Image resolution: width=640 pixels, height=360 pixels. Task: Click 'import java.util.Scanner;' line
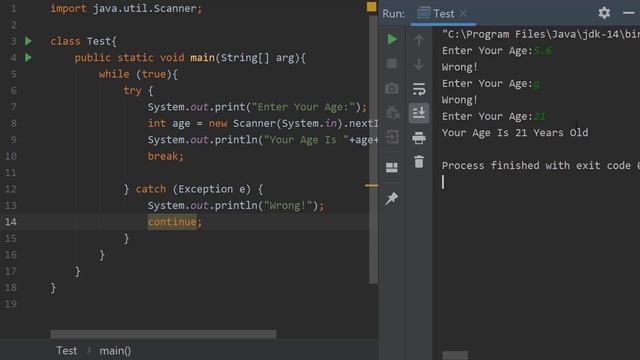[x=126, y=9]
